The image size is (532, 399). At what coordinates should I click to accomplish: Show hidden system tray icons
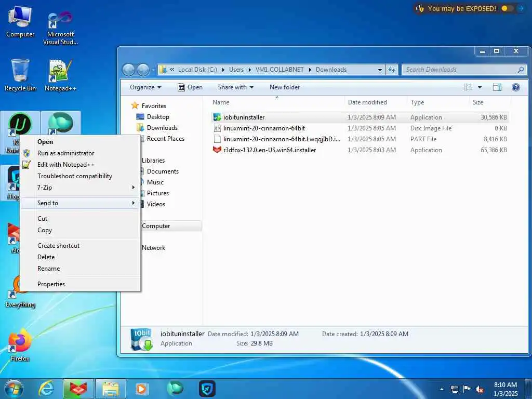click(442, 389)
